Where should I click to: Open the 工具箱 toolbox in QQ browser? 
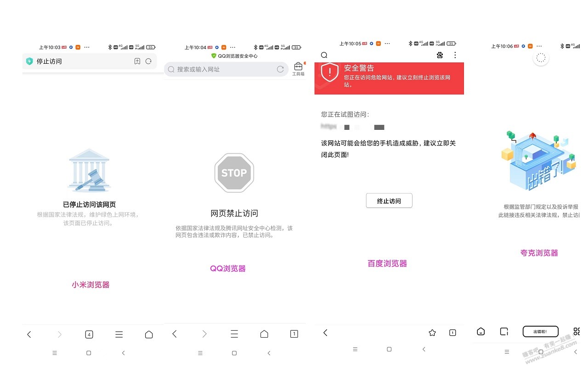[x=298, y=69]
